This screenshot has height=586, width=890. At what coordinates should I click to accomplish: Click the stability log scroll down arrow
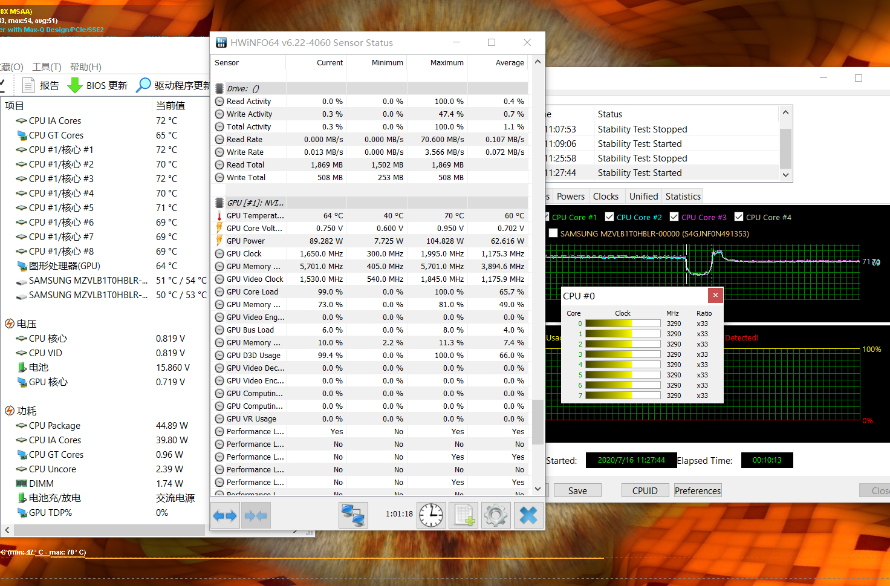point(786,175)
